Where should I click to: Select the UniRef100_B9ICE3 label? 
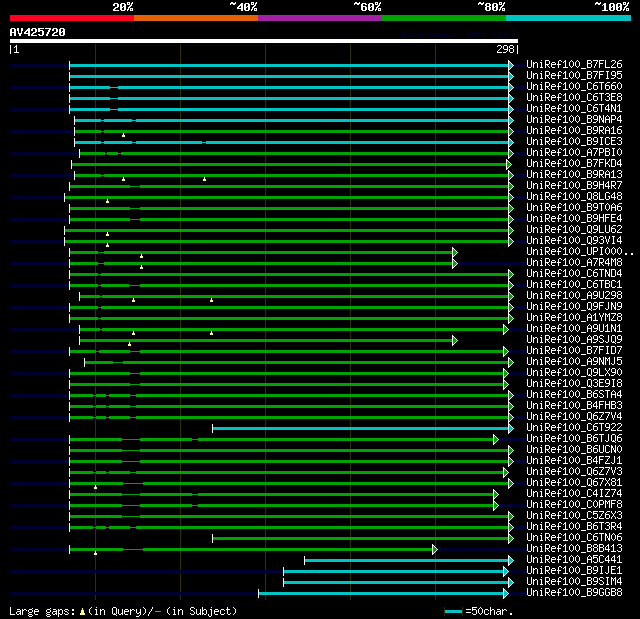coord(574,142)
